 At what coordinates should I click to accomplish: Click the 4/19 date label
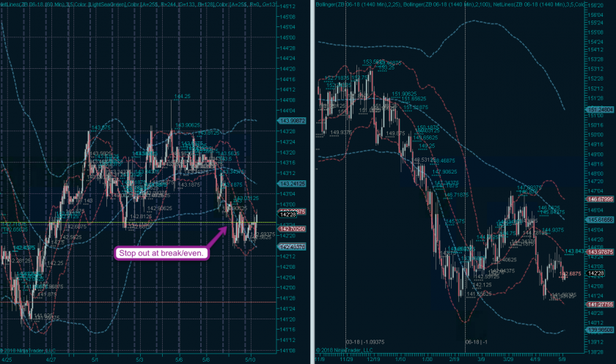(535, 359)
